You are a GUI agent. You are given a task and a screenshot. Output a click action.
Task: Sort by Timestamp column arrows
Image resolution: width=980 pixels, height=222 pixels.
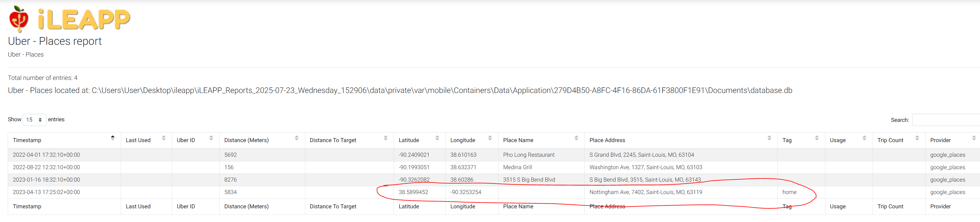point(113,138)
